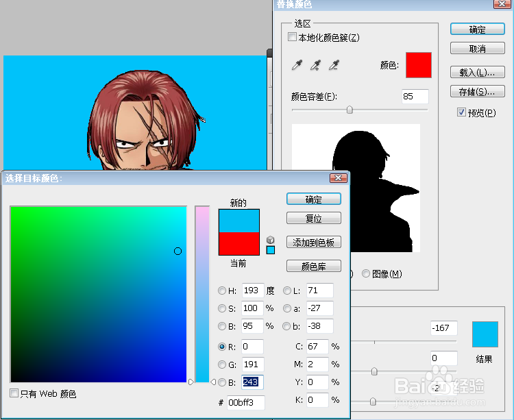
Task: Click 存储(S)... save button
Action: 477,91
